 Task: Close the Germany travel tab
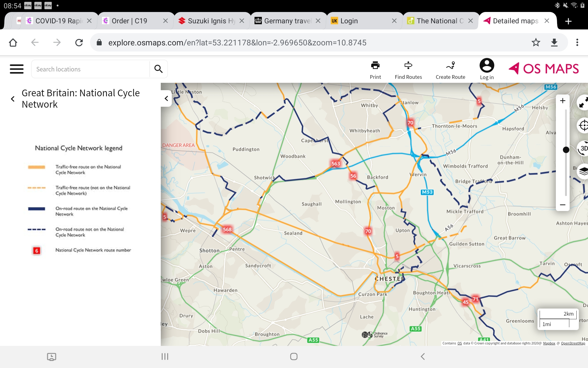click(318, 21)
